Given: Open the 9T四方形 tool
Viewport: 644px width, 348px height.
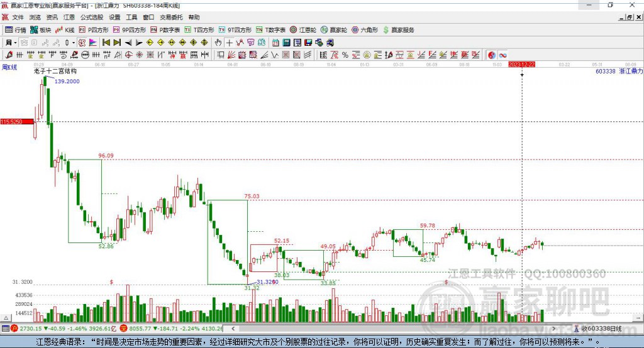Looking at the screenshot, I should coord(235,30).
